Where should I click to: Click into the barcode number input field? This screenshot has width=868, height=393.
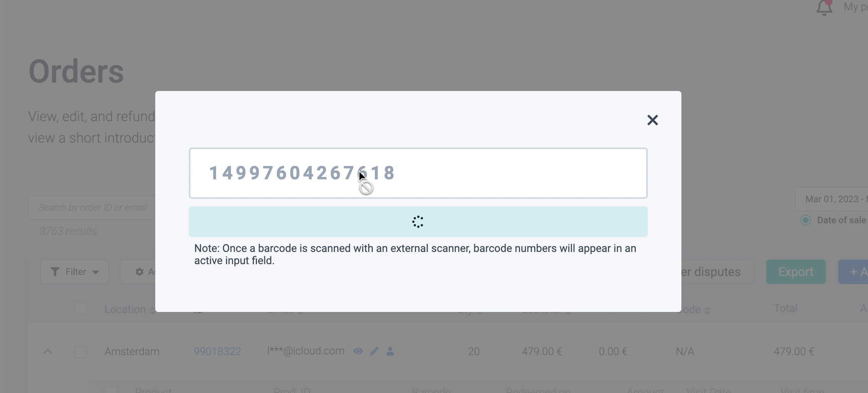[x=497, y=173]
